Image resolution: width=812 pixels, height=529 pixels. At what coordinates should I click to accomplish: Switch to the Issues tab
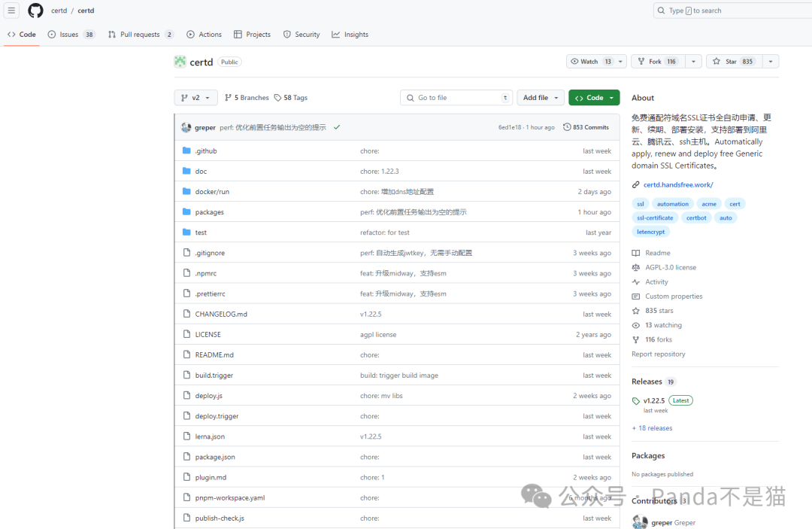coord(71,34)
